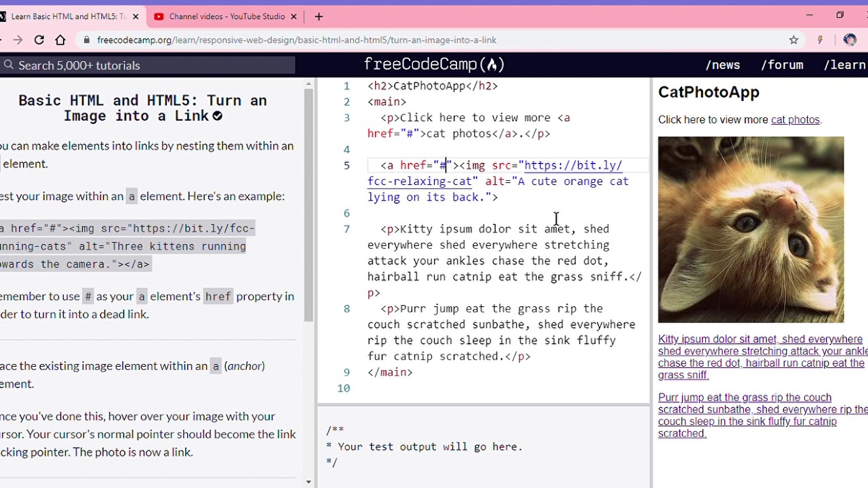Screen dimensions: 868x488
Task: Click the browser address bar URL
Action: (297, 40)
